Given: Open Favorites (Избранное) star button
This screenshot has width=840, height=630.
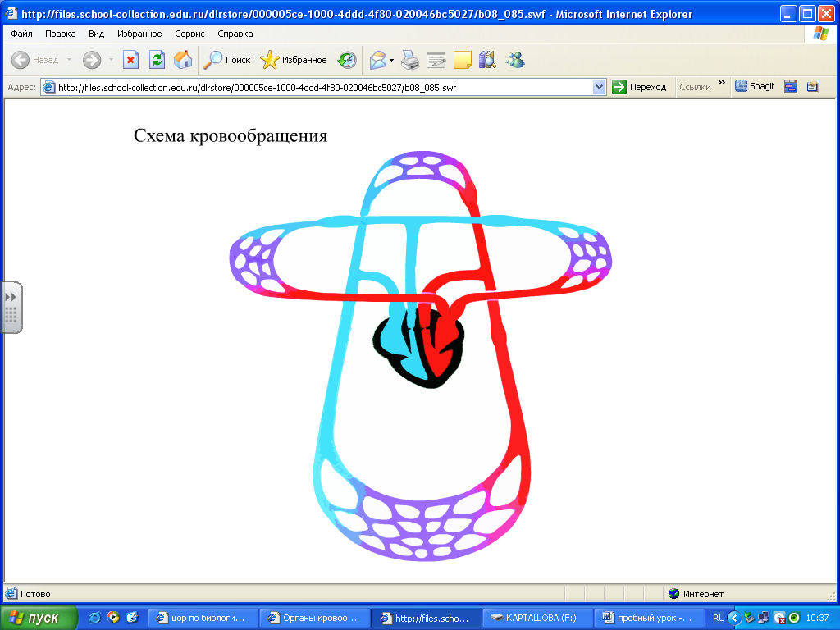Looking at the screenshot, I should [x=294, y=60].
